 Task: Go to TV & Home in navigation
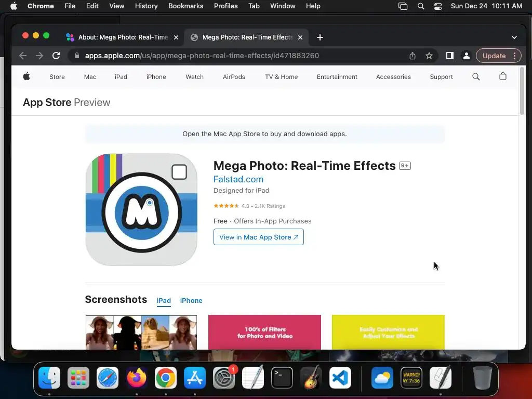281,77
